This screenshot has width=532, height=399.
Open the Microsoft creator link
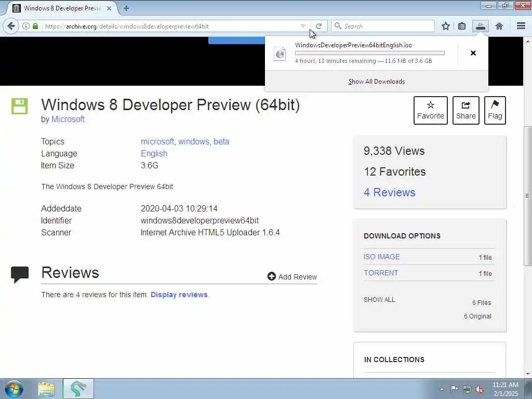[68, 119]
